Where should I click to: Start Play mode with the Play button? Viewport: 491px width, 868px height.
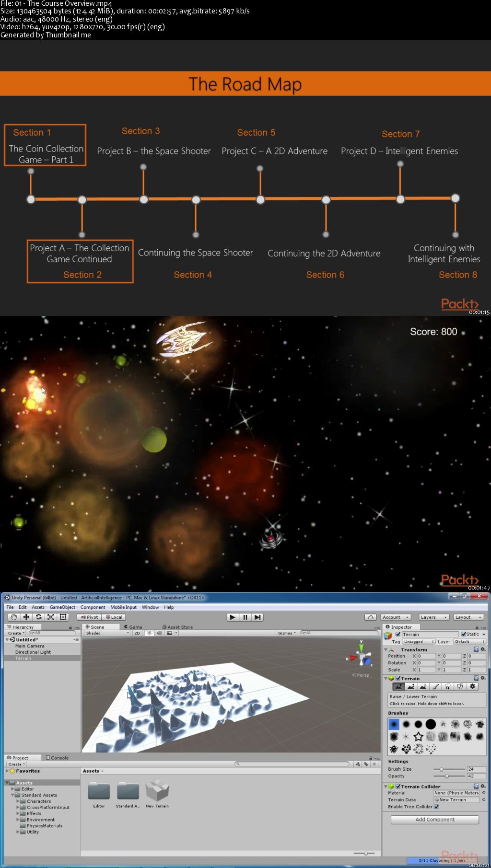tap(233, 617)
